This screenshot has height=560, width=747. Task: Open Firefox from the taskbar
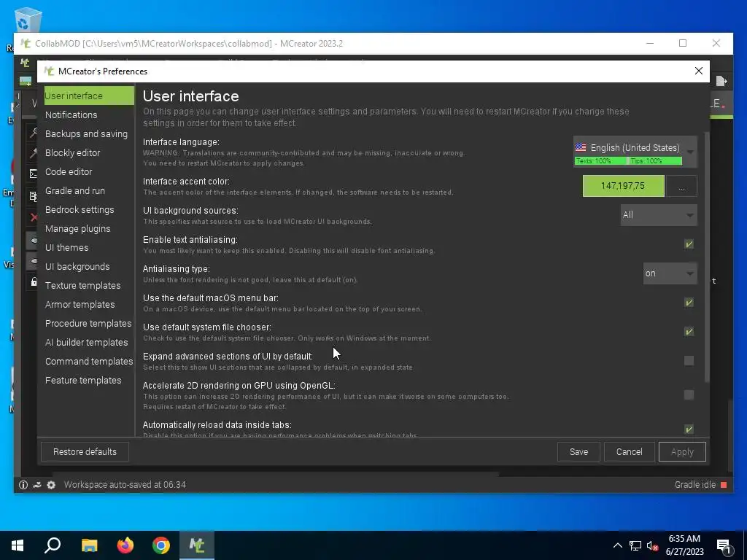125,545
